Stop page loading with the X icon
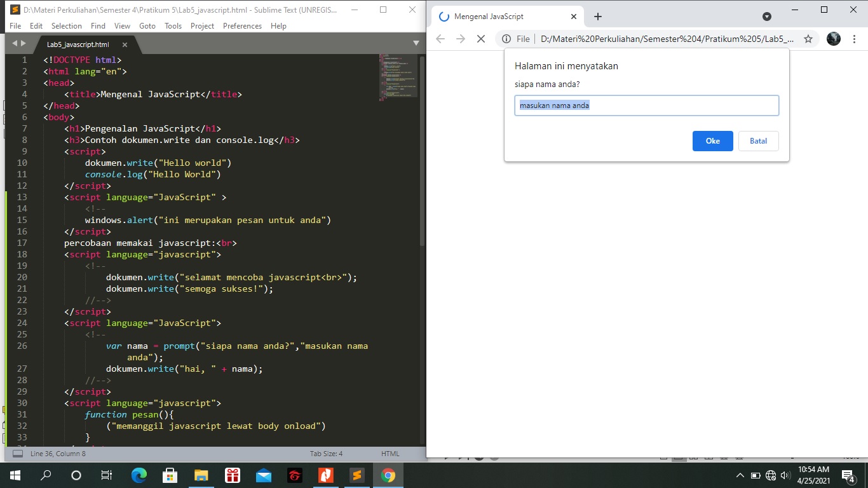The height and width of the screenshot is (488, 868). tap(481, 39)
